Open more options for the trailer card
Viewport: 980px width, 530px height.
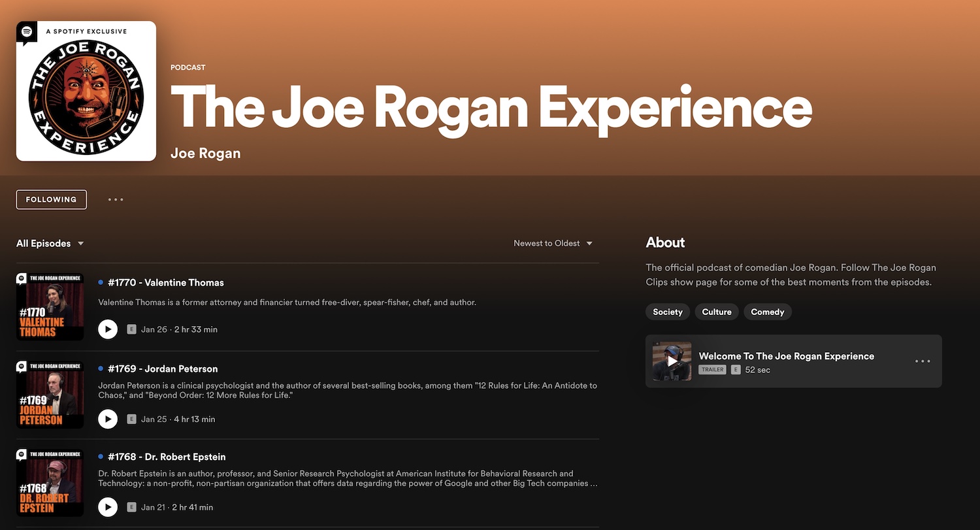click(923, 361)
